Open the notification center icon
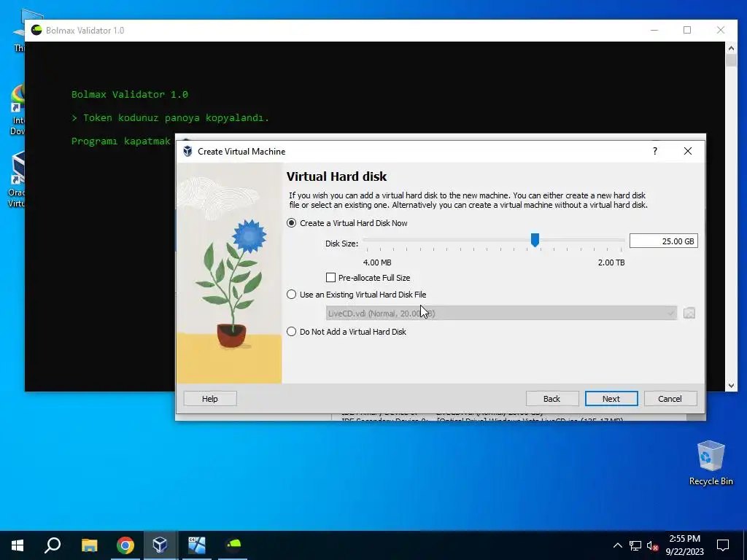The image size is (747, 560). point(723,545)
